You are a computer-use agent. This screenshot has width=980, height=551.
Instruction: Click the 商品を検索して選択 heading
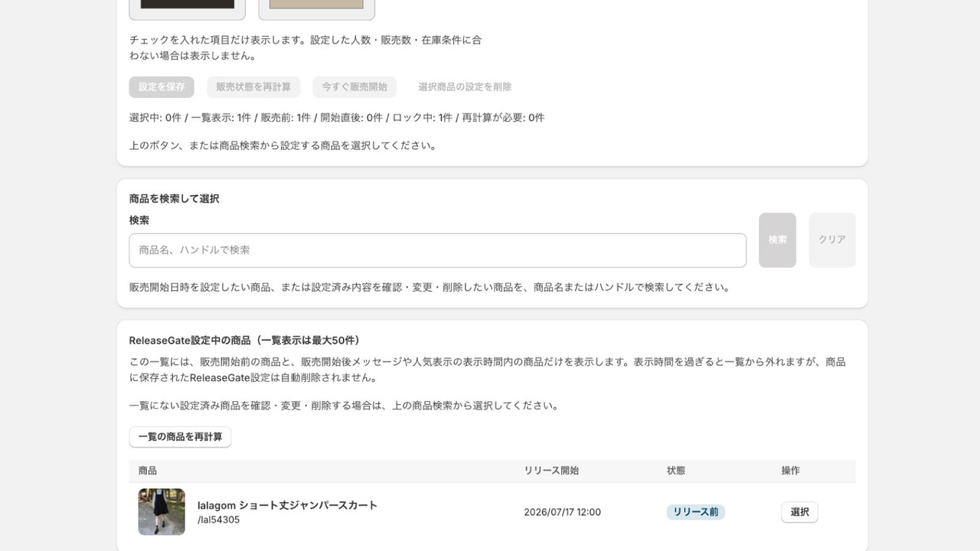tap(175, 199)
